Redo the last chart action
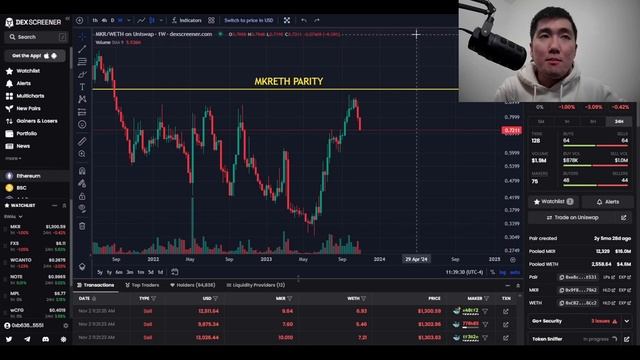Image resolution: width=640 pixels, height=360 pixels. click(x=316, y=20)
